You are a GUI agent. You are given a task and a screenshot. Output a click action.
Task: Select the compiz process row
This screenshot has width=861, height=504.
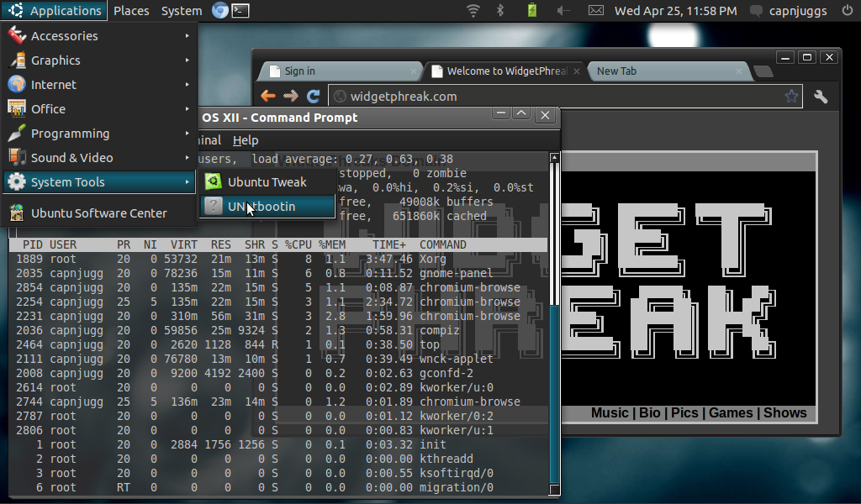click(279, 330)
